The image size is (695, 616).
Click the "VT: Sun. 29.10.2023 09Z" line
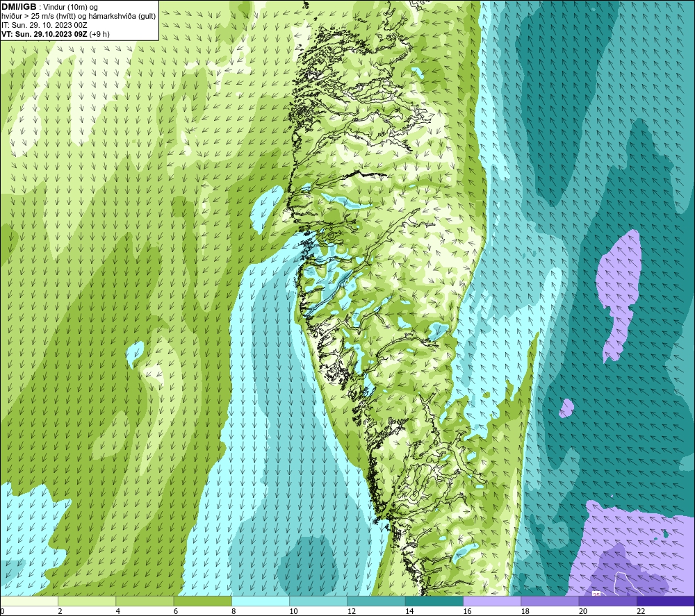point(44,34)
